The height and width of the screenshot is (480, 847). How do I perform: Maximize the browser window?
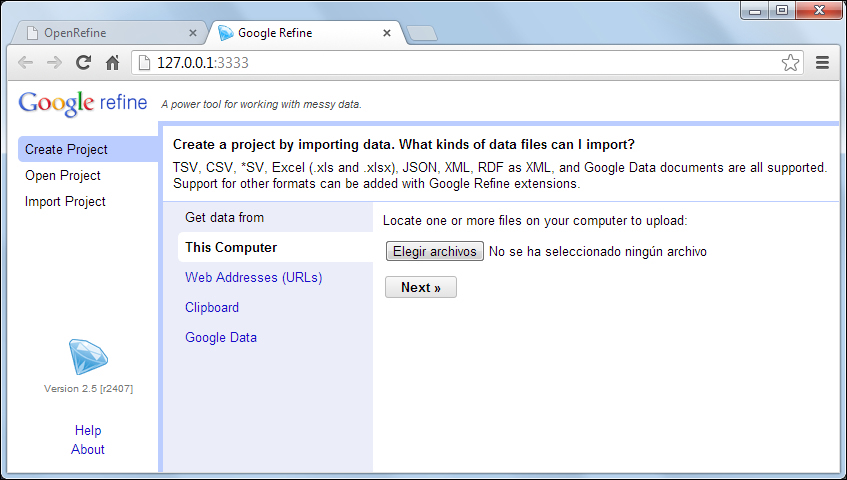(781, 10)
